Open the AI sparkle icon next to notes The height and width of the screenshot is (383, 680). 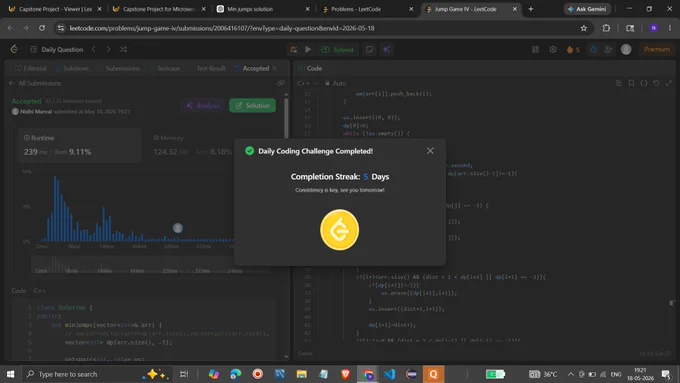(386, 49)
